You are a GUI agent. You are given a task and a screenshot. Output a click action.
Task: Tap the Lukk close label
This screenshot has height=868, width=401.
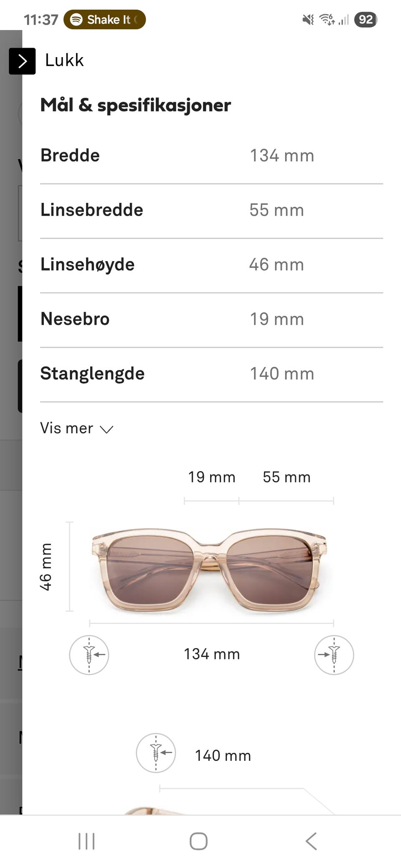(x=64, y=61)
